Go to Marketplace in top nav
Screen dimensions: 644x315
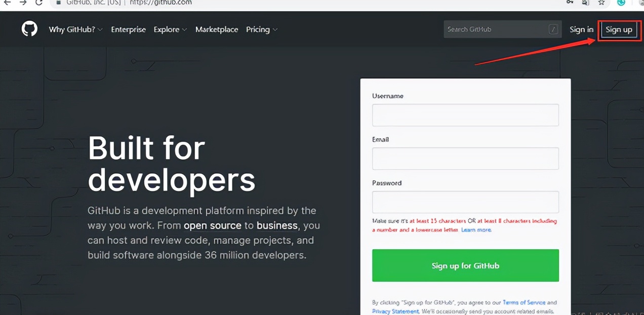(217, 29)
